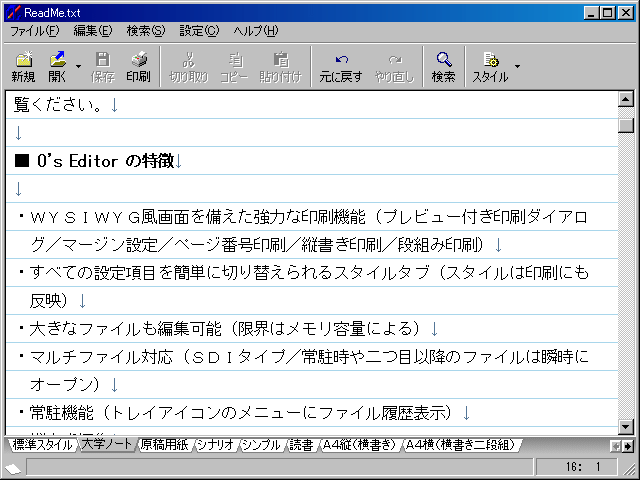Switch to the 標準スタイル tab
This screenshot has width=640, height=480.
pyautogui.click(x=42, y=445)
